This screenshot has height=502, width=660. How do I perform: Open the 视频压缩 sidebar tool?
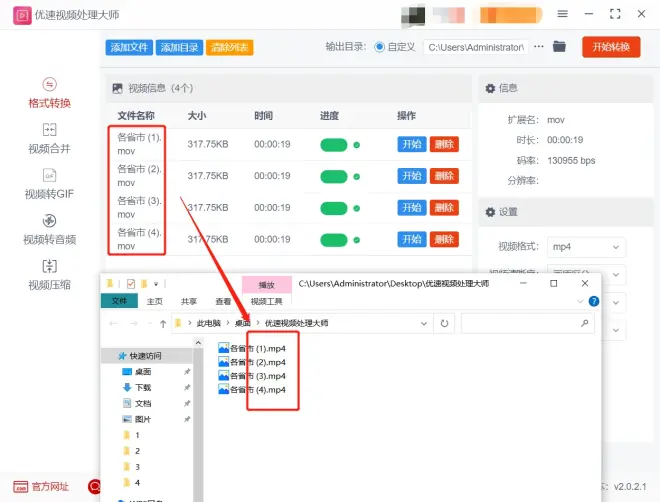pyautogui.click(x=49, y=275)
